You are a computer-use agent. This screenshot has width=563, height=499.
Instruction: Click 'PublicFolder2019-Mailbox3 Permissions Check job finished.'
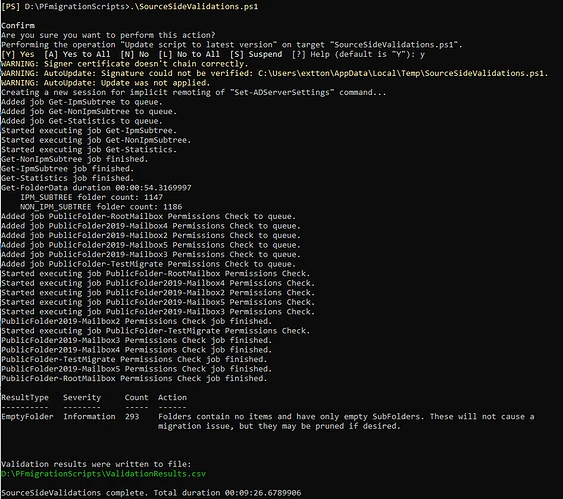[136, 340]
